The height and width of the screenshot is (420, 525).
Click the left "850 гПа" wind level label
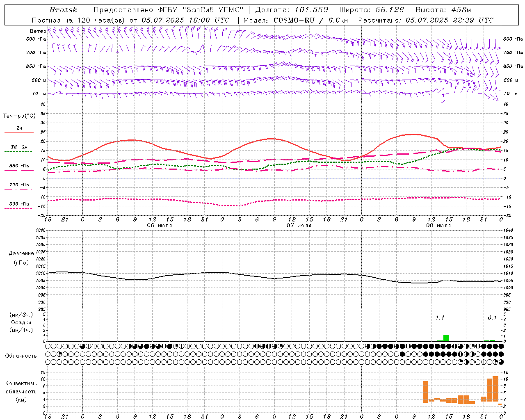36,66
